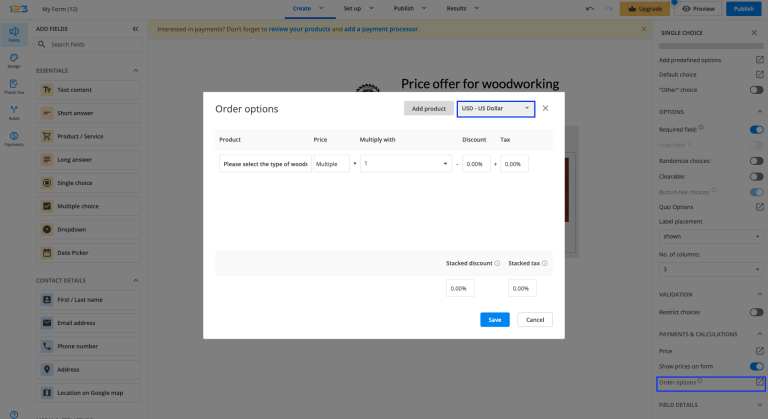Toggle Required field switch
768x419 pixels.
click(x=756, y=129)
